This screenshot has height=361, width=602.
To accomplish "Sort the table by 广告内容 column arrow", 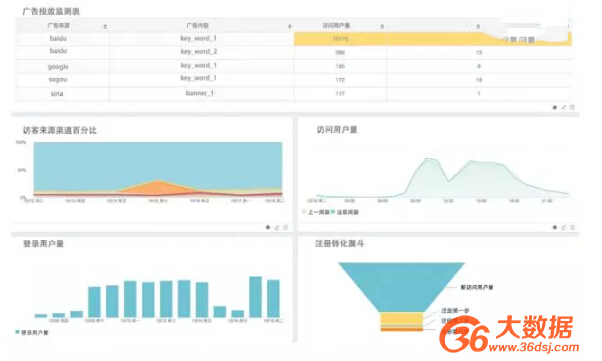I will click(x=289, y=26).
